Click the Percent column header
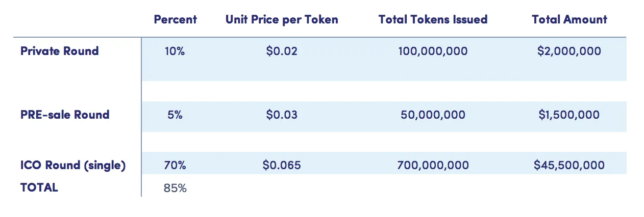644x217 pixels. coord(175,19)
